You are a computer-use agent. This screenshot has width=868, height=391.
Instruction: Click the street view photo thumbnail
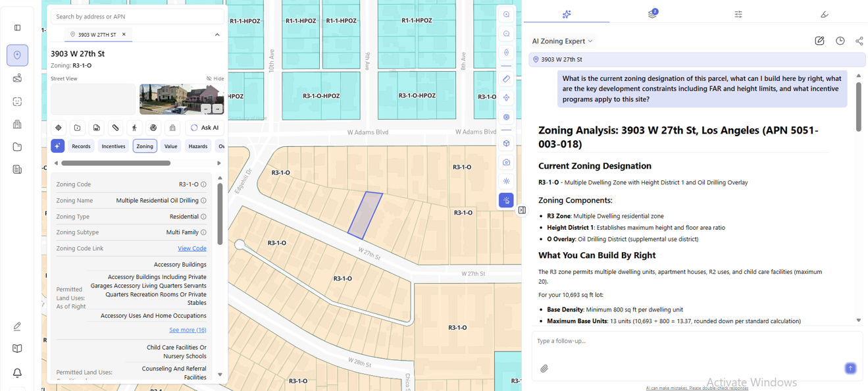tap(182, 99)
